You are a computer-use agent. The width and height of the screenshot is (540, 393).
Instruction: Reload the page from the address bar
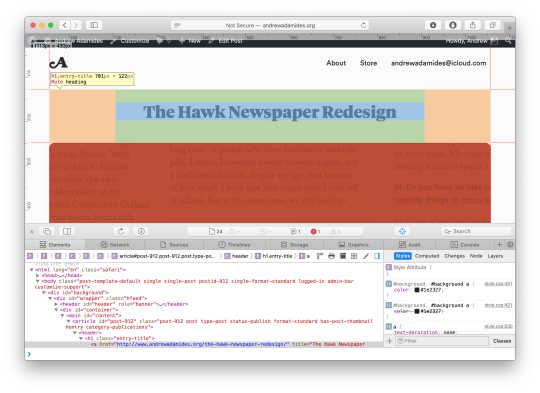click(363, 25)
